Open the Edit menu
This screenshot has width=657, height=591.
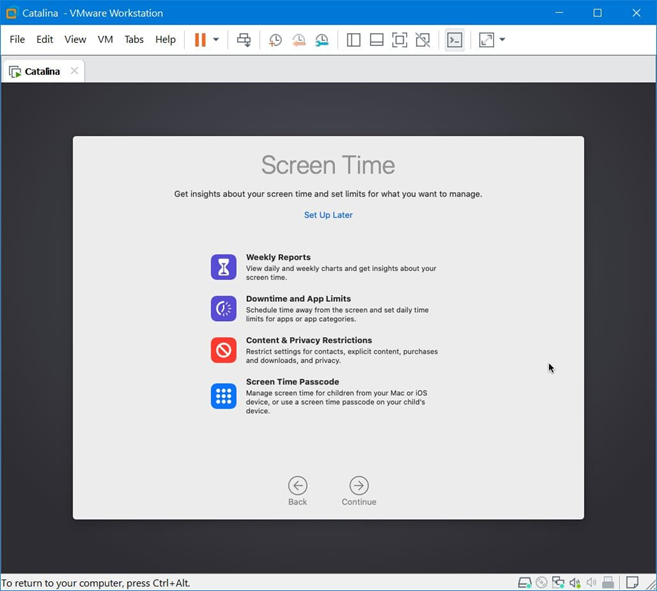pos(44,39)
